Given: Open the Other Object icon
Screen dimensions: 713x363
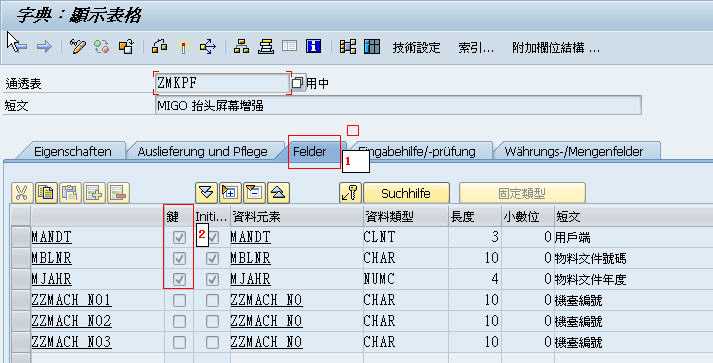Looking at the screenshot, I should [126, 46].
